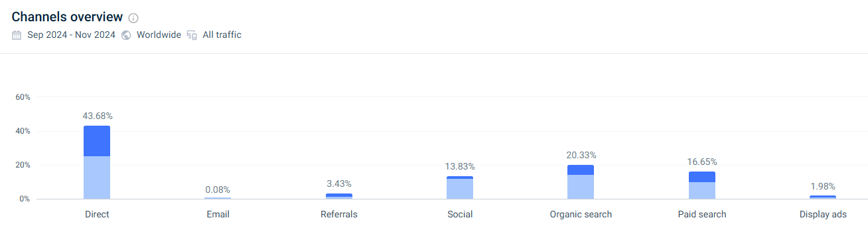This screenshot has height=242, width=868.
Task: Click the devices icon beside All traffic
Action: point(192,35)
